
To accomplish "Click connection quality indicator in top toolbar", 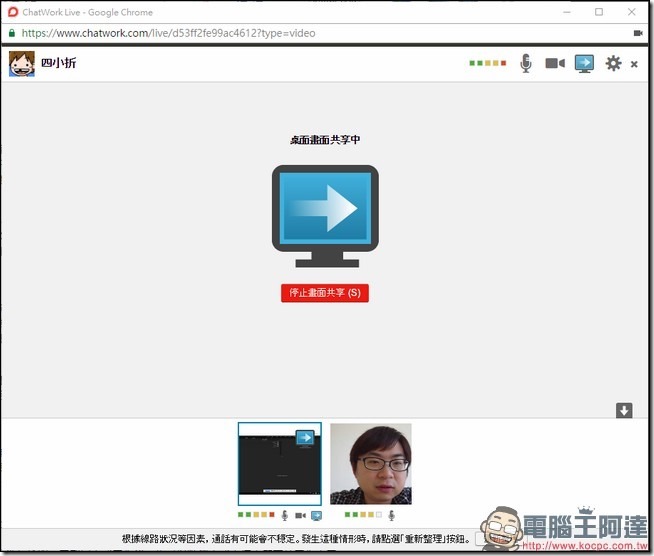I will [488, 63].
